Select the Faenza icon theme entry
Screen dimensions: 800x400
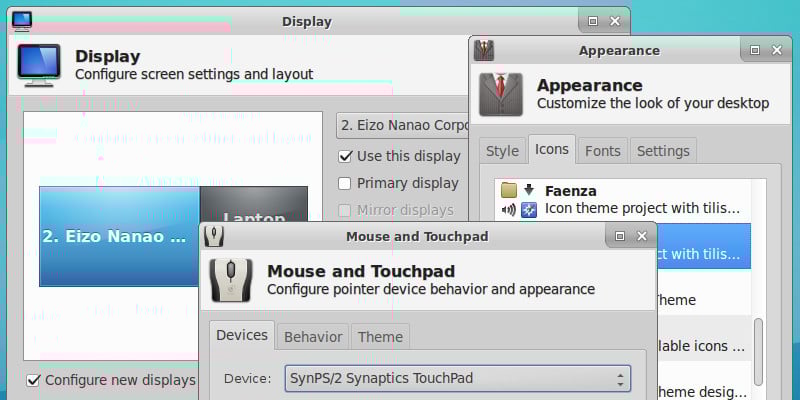pyautogui.click(x=622, y=200)
